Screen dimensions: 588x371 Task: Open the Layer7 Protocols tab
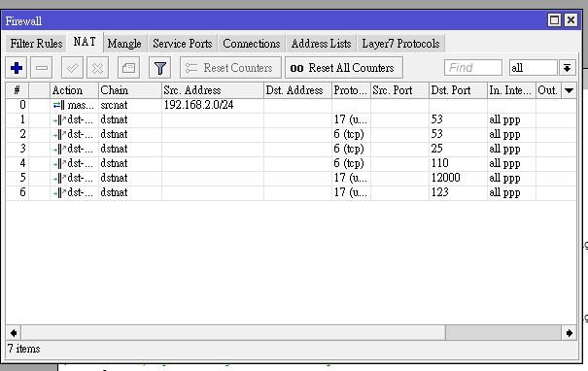[x=400, y=44]
